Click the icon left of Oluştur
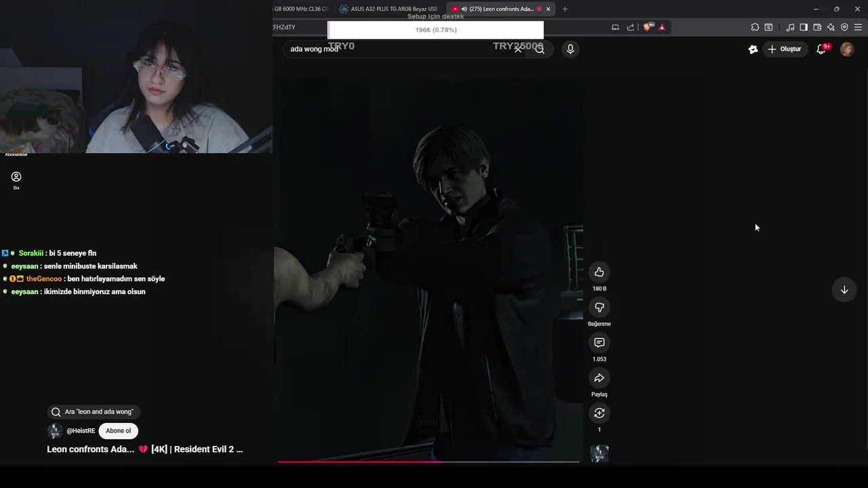The image size is (868, 488). coord(753,49)
